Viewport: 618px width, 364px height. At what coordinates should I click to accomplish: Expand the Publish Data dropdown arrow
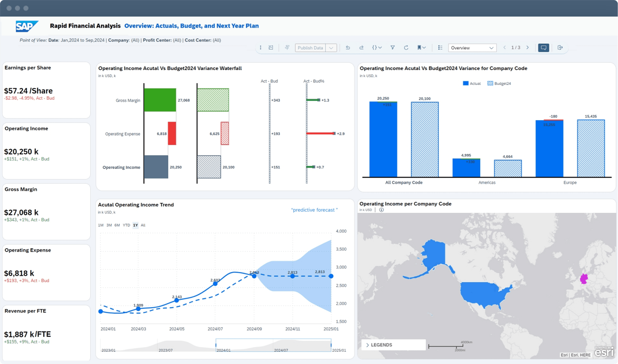point(331,48)
